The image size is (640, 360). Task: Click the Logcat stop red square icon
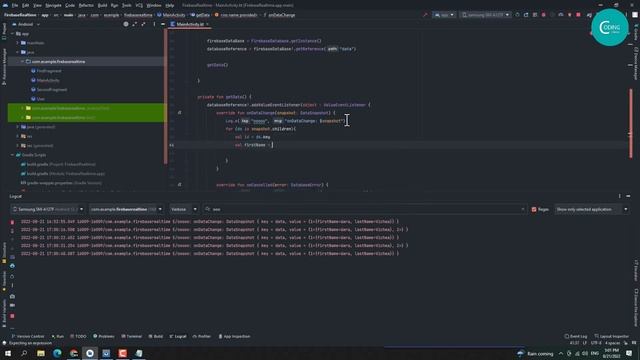point(12,316)
